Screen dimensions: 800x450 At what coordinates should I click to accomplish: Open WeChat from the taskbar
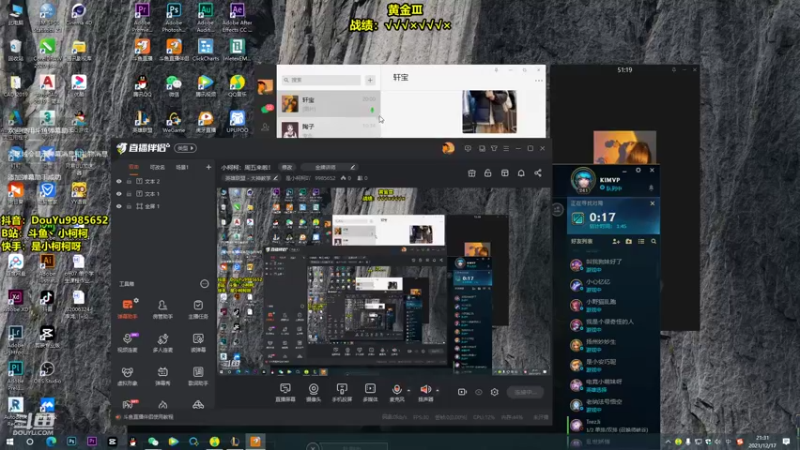pyautogui.click(x=153, y=441)
